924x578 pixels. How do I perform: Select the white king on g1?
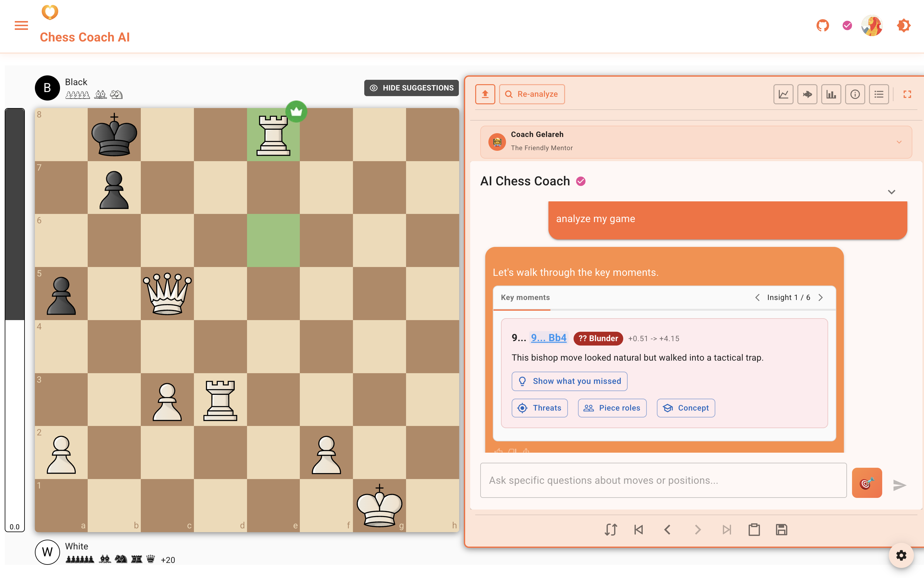379,505
